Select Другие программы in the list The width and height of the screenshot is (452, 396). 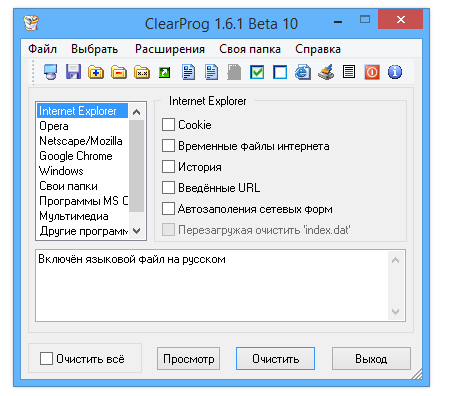(x=82, y=231)
